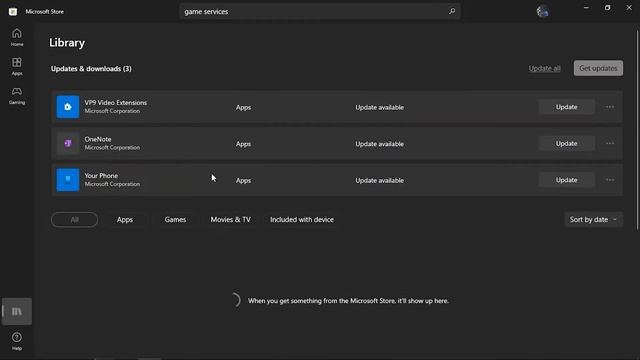Click the OneNote app icon
This screenshot has height=360, width=640.
[68, 143]
